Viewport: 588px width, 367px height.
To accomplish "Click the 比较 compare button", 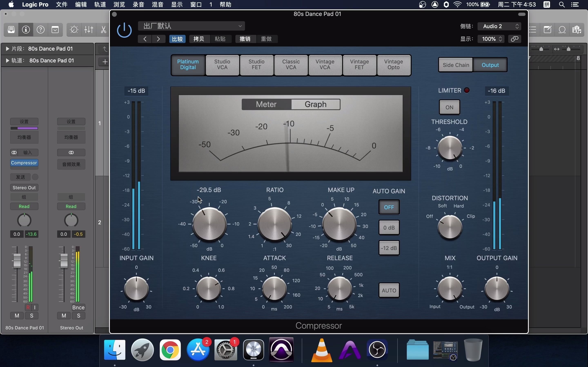I will (x=177, y=39).
